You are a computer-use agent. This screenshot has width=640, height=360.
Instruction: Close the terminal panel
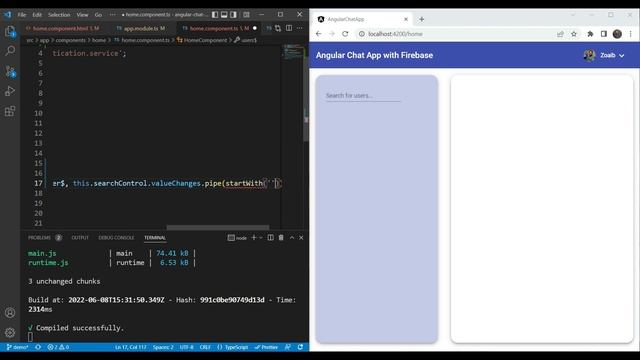[x=301, y=238]
